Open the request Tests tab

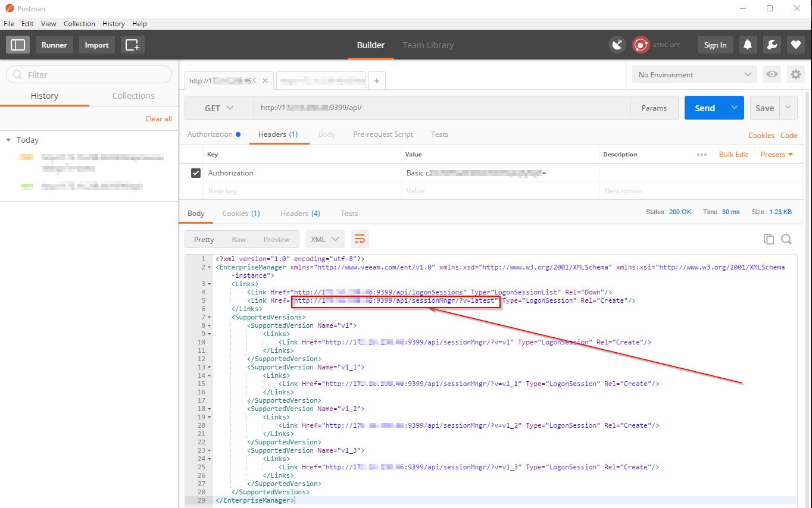coord(439,134)
